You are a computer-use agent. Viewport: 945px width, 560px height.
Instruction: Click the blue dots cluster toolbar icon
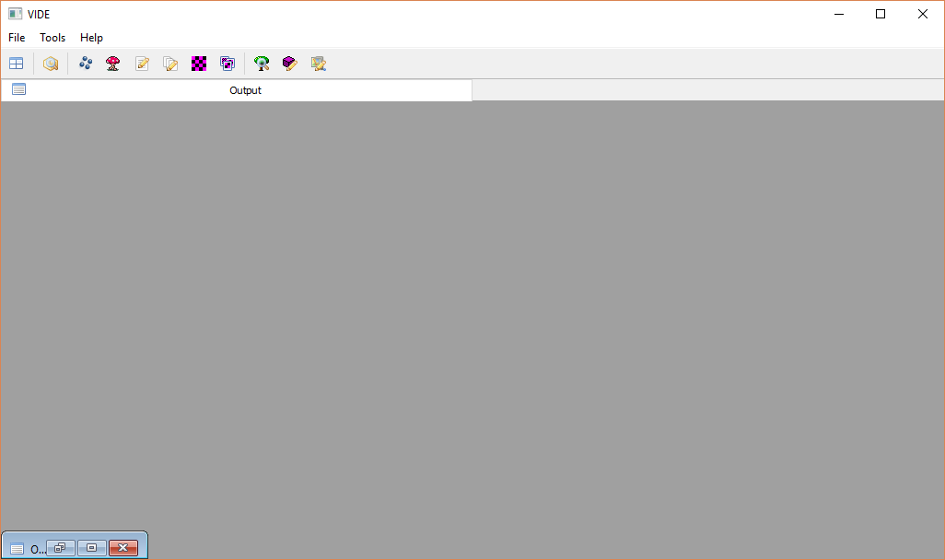coord(86,64)
